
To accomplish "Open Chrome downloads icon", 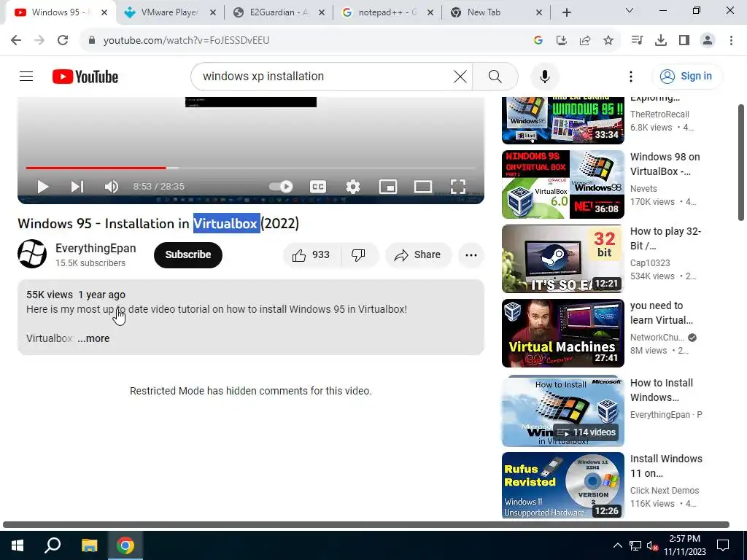I will 660,41.
